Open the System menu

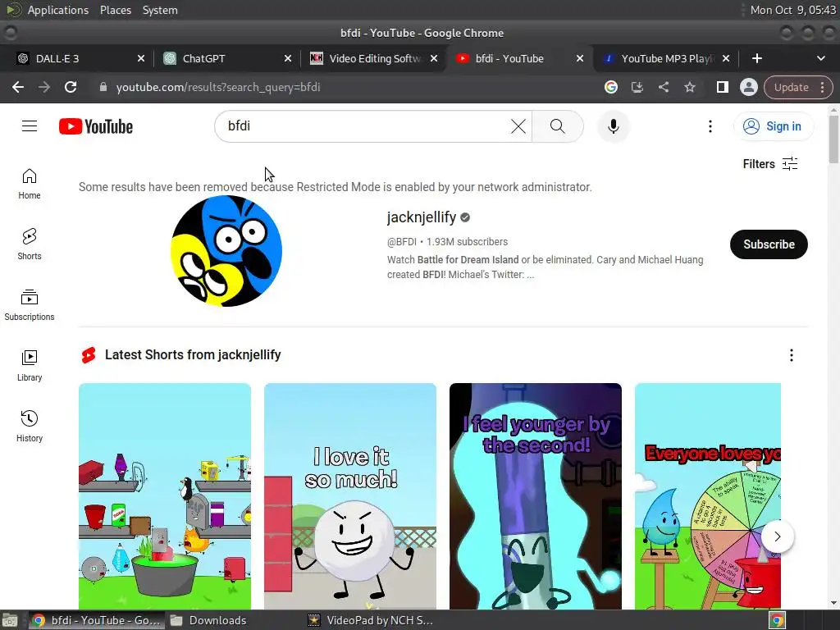(x=160, y=10)
